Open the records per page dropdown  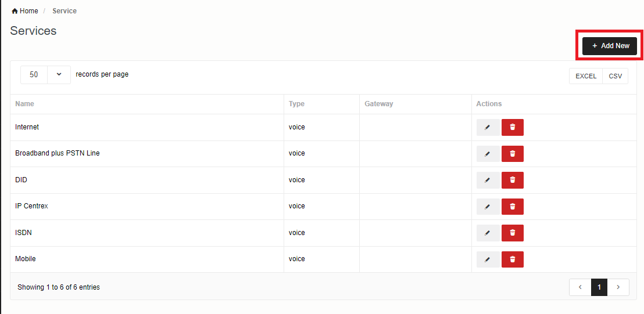[x=46, y=75]
